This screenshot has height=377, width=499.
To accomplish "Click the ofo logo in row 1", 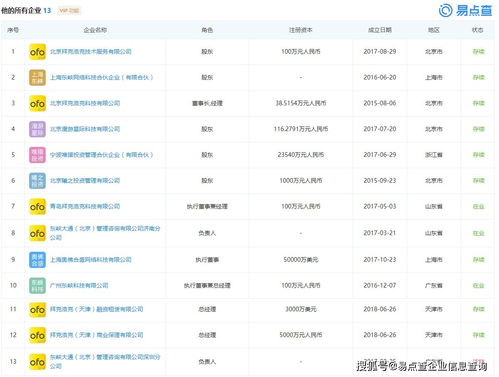I will click(x=37, y=52).
